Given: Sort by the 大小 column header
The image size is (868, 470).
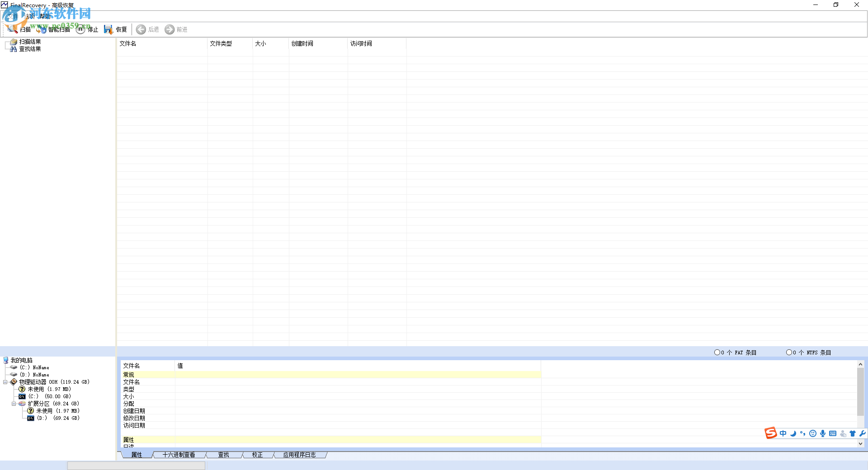Looking at the screenshot, I should pyautogui.click(x=271, y=43).
